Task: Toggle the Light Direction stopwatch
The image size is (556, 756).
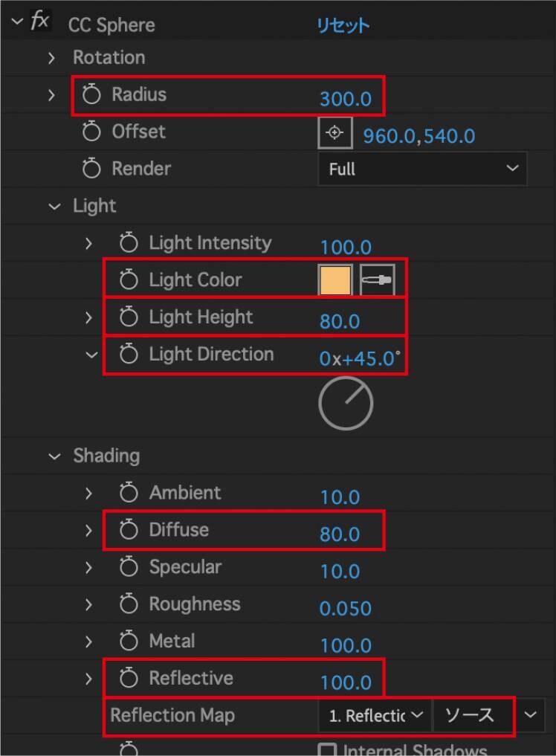Action: pos(129,355)
